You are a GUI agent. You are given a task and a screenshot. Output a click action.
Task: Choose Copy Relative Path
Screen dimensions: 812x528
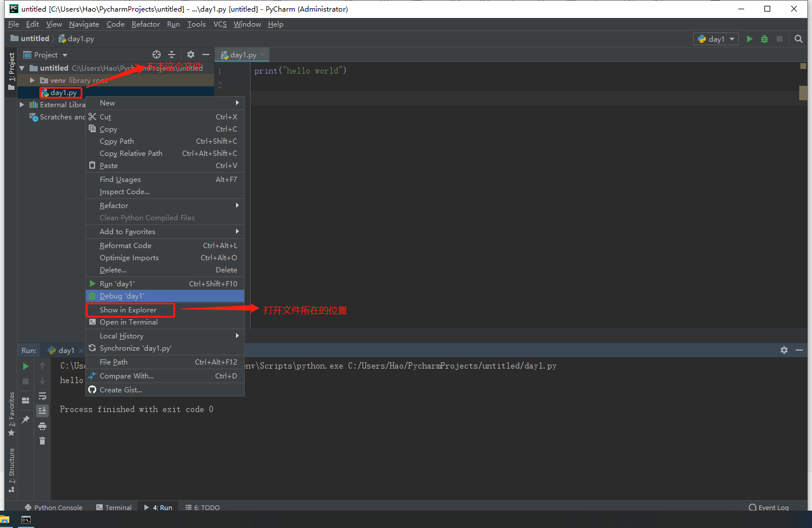tap(165, 154)
